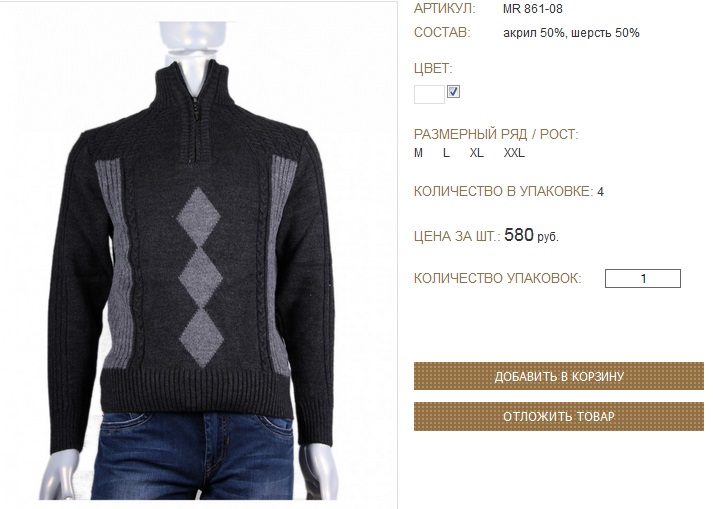The image size is (713, 509).
Task: Click the composition text акрил 50%, шерсть 50%
Action: tap(571, 33)
